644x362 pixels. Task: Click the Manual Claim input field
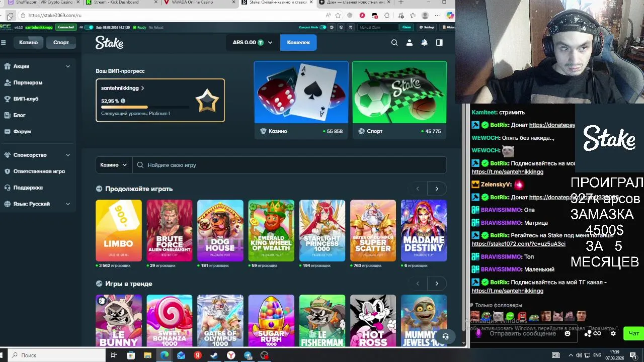pyautogui.click(x=378, y=27)
